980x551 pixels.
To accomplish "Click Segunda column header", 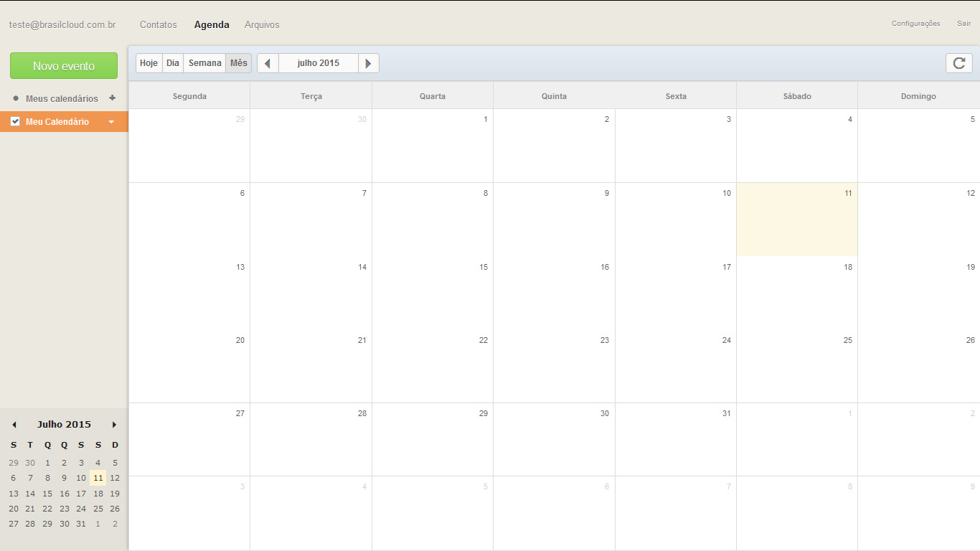I will [189, 96].
